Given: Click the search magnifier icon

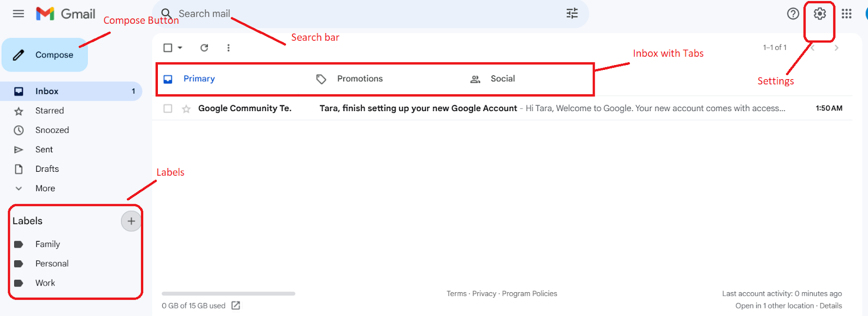Looking at the screenshot, I should click(167, 14).
